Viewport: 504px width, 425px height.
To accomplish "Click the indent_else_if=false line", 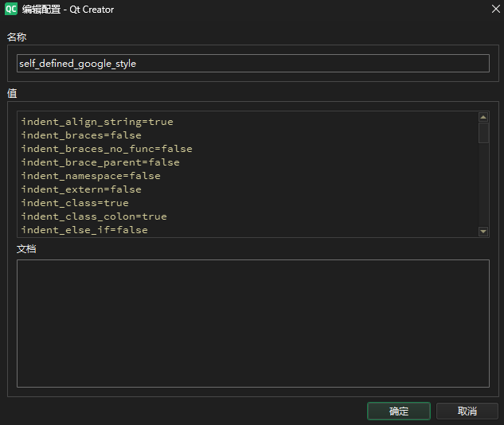I will pos(84,230).
